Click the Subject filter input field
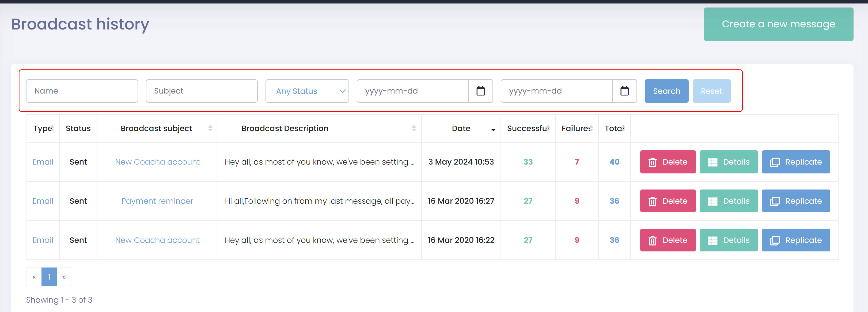The image size is (868, 312). coord(202,91)
